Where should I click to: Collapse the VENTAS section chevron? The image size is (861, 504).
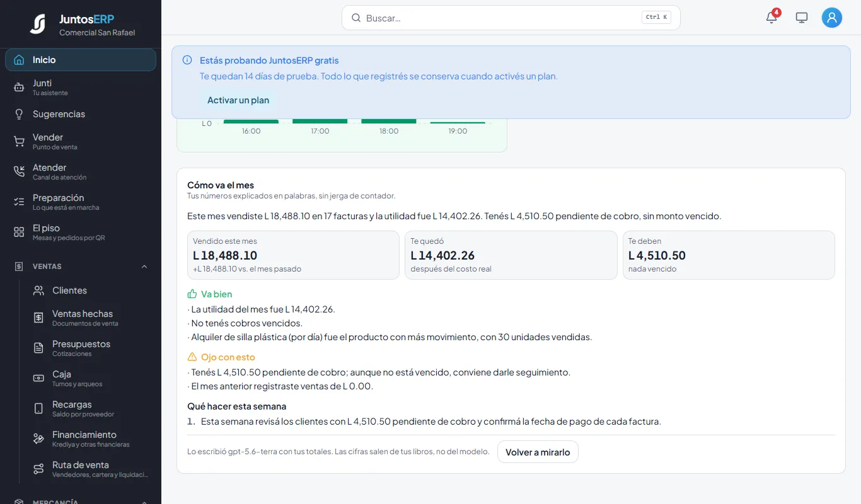[x=144, y=266]
